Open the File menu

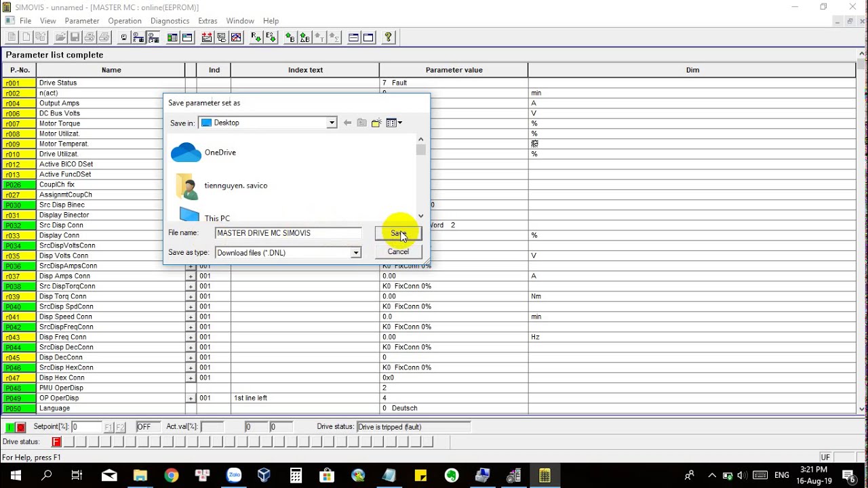tap(25, 21)
